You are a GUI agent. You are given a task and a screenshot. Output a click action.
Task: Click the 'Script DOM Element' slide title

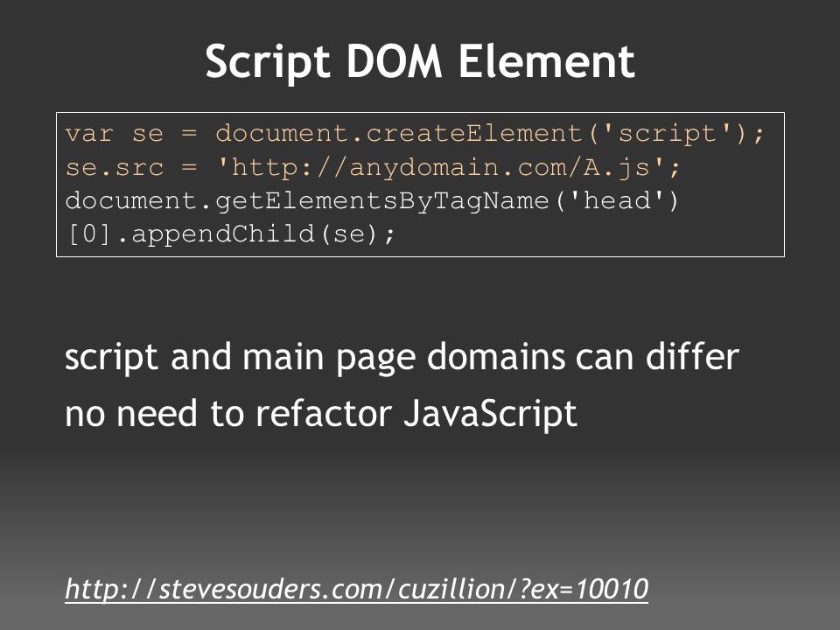point(420,62)
